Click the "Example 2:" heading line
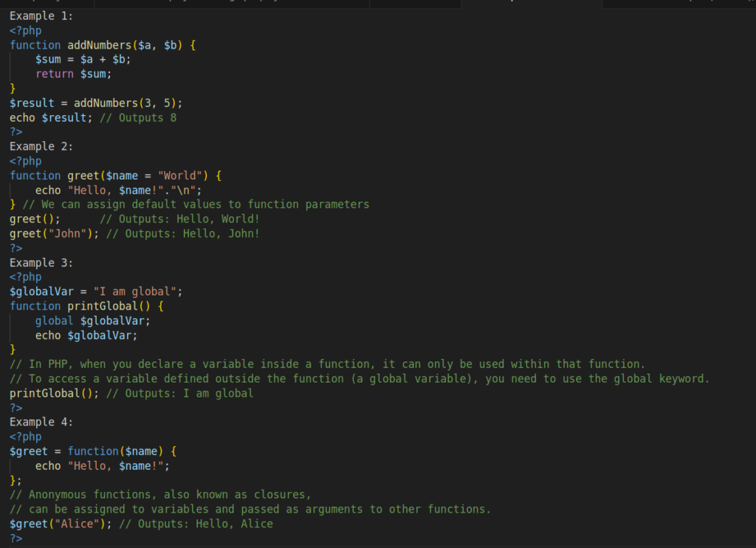The width and height of the screenshot is (756, 548). (41, 147)
